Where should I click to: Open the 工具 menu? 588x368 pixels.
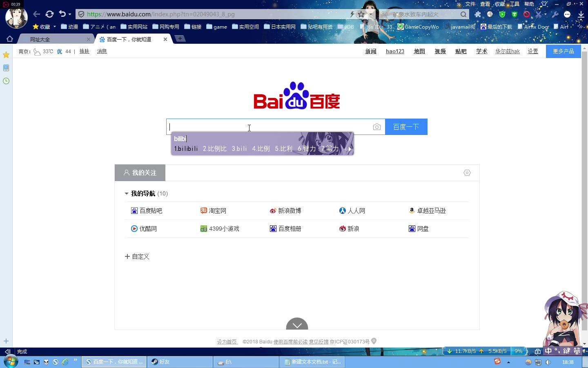tap(514, 4)
